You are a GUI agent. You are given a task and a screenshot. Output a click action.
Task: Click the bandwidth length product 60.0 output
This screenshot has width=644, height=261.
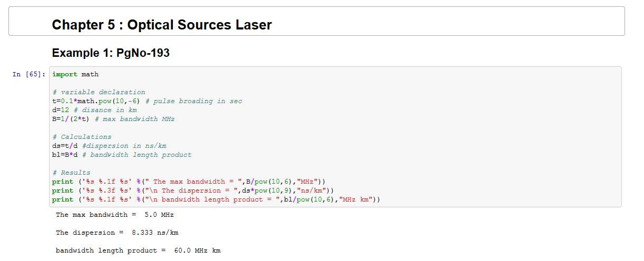click(x=138, y=250)
